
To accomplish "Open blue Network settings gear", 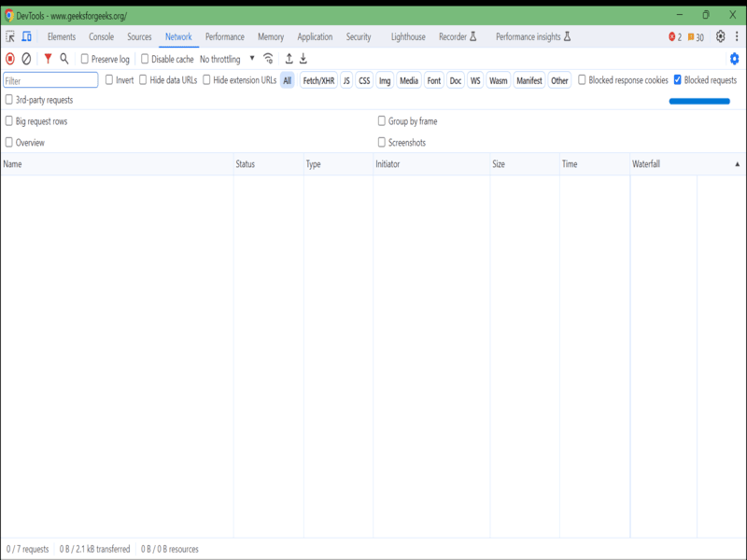I will (x=734, y=59).
